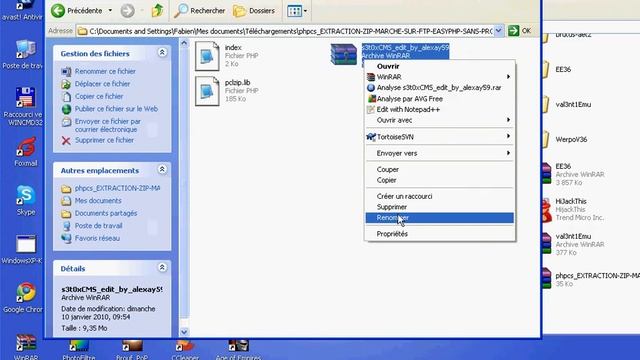Click into the address bar path

284,31
